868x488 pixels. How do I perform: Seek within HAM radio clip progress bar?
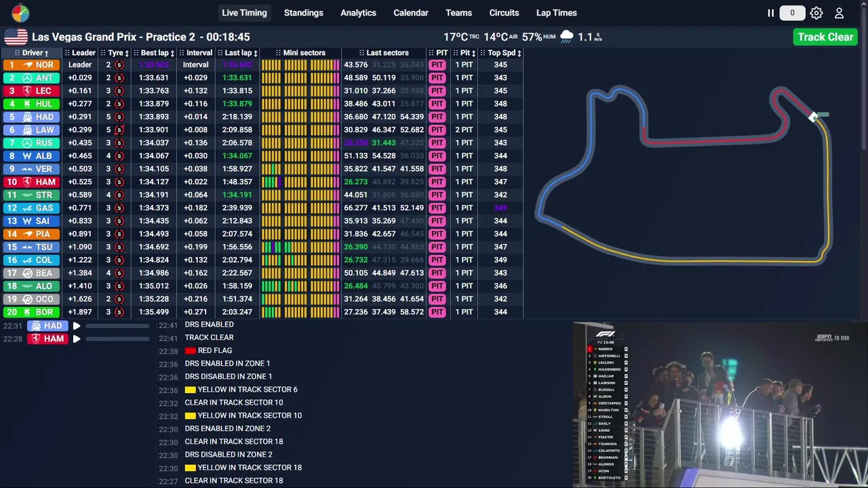pyautogui.click(x=117, y=339)
